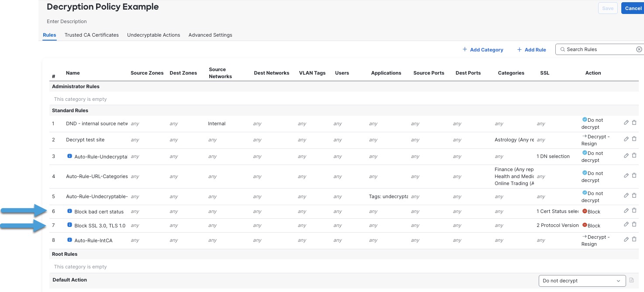The image size is (644, 292).
Task: Open the Undecryptable Actions tab
Action: (x=153, y=35)
